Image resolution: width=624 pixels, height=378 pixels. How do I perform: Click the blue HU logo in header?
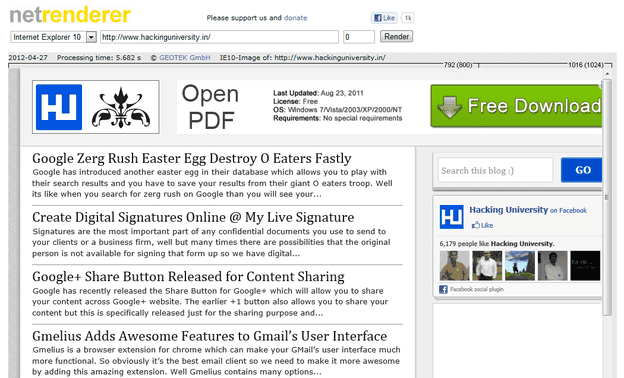point(59,107)
